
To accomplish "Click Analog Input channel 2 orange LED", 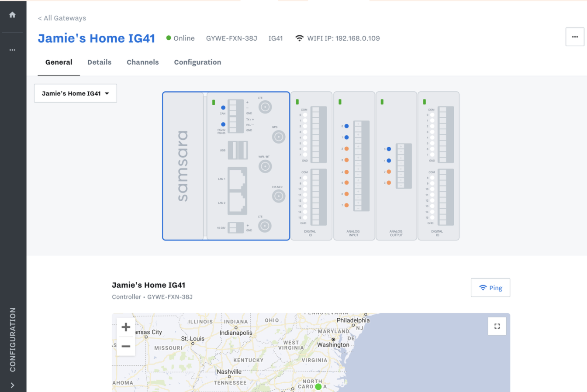I will [x=346, y=149].
